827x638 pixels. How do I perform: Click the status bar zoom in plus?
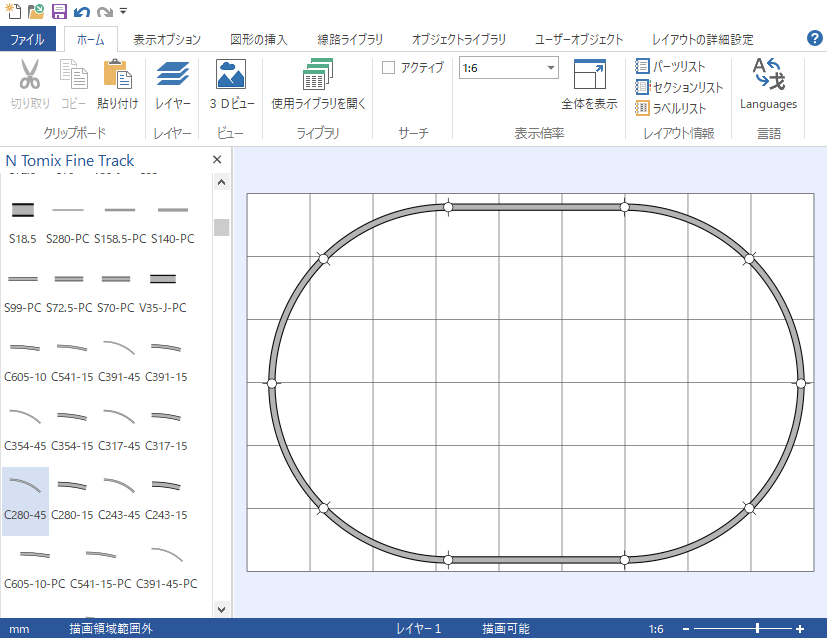click(800, 629)
